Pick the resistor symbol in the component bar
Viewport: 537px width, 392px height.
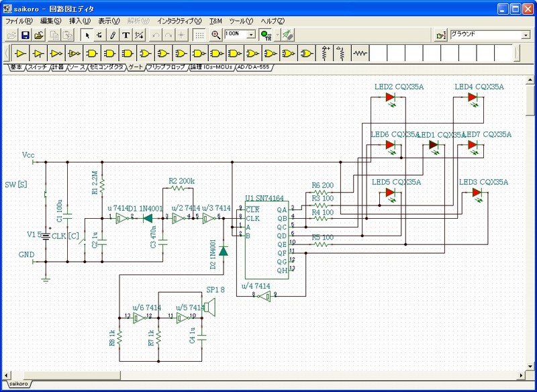[x=360, y=52]
